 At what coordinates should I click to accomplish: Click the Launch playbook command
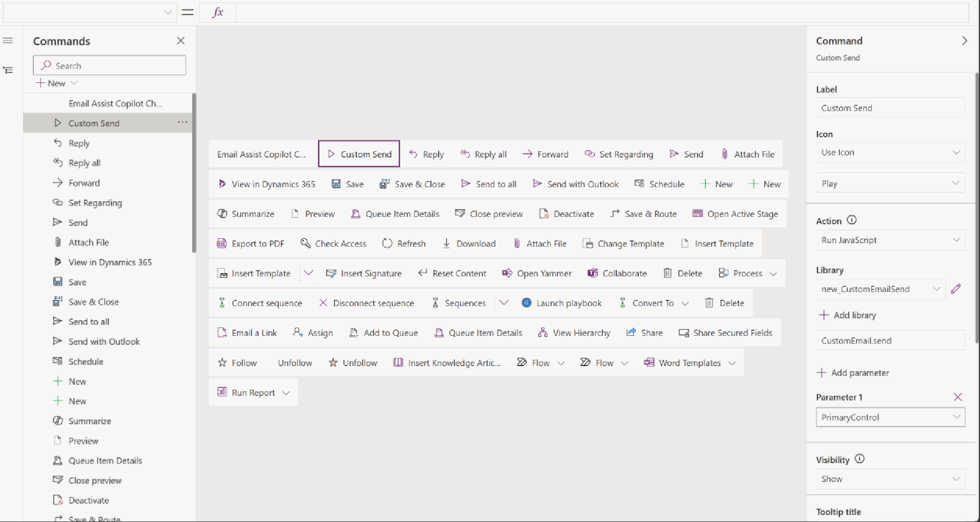pyautogui.click(x=562, y=303)
